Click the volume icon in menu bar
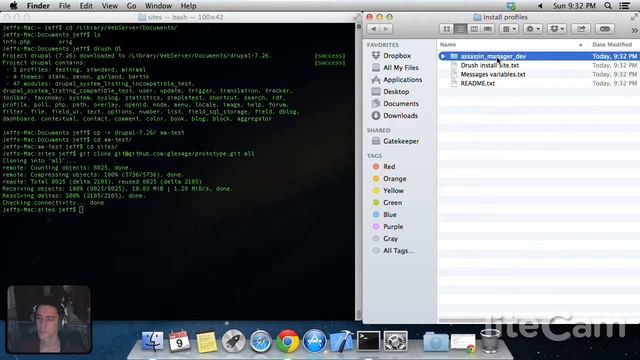640x360 pixels. [540, 6]
